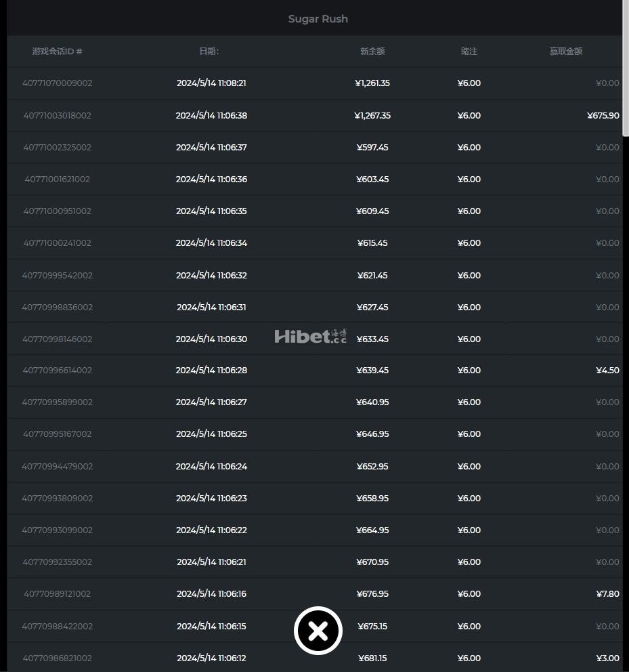Select session ID 40770994479002
The width and height of the screenshot is (629, 672).
(58, 466)
